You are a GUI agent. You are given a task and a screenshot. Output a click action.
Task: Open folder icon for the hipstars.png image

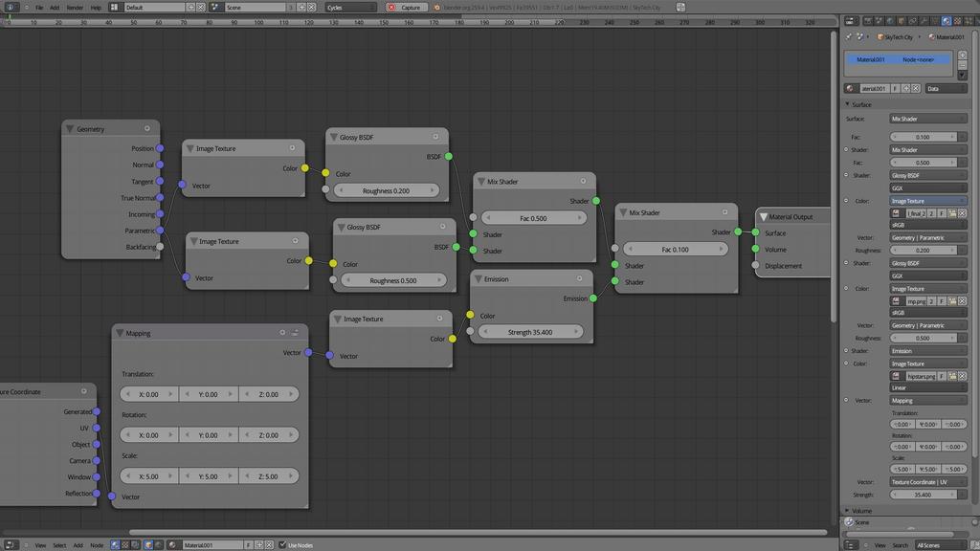coord(952,376)
